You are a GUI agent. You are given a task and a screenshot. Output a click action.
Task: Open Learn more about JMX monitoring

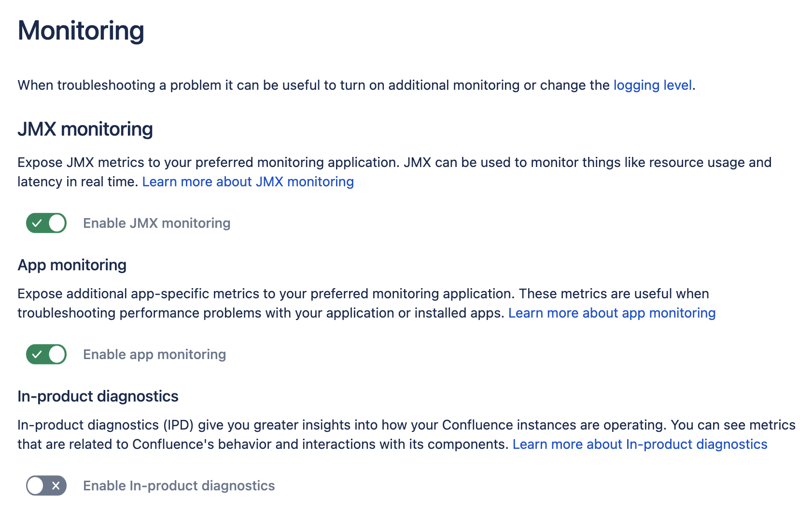click(248, 181)
